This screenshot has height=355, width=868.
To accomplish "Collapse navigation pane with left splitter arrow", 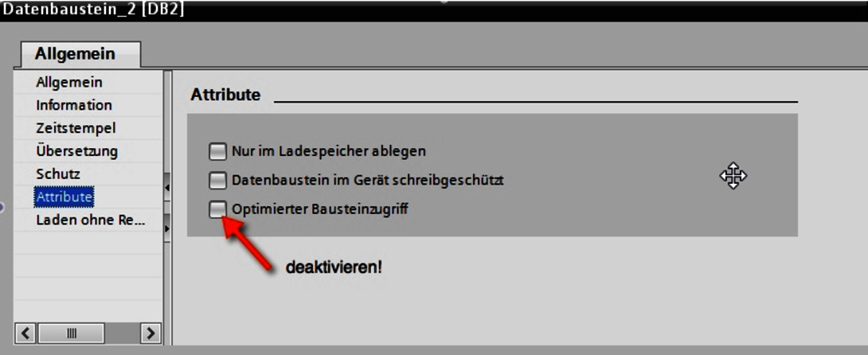I will pyautogui.click(x=166, y=188).
